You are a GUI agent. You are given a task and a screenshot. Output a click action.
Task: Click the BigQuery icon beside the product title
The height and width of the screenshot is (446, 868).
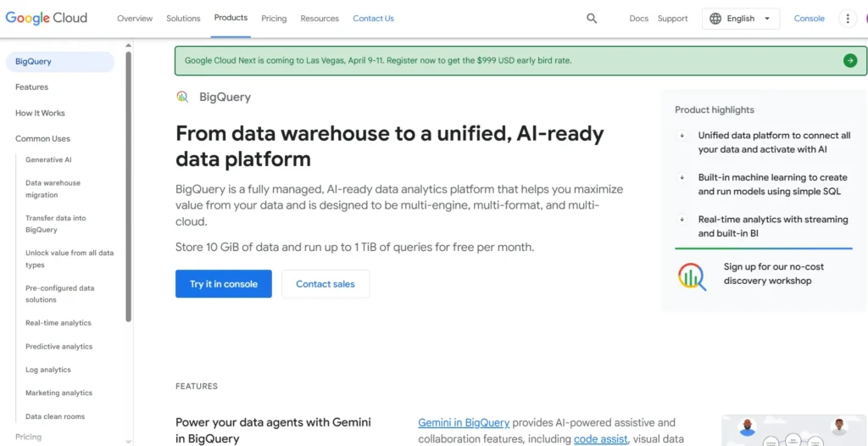click(x=183, y=97)
